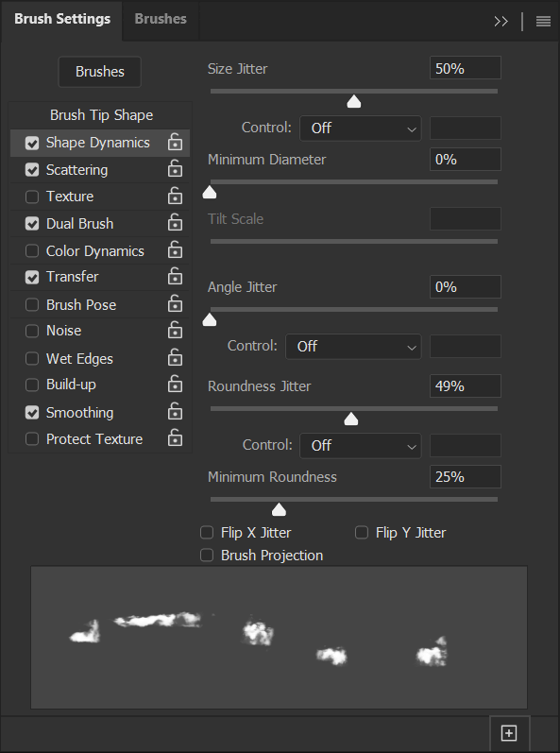Screen dimensions: 560x753
Task: Click the Brushes button
Action: click(100, 72)
